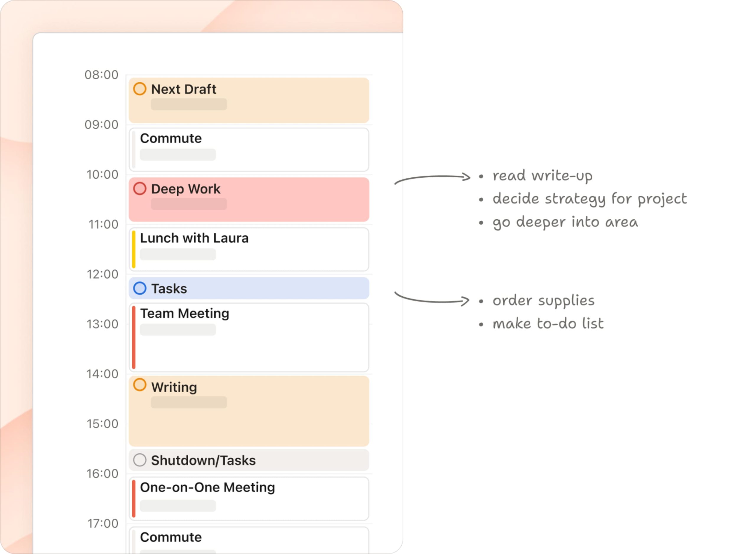Click the Tasks block title
Viewport: 756px width, 554px height.
(169, 289)
